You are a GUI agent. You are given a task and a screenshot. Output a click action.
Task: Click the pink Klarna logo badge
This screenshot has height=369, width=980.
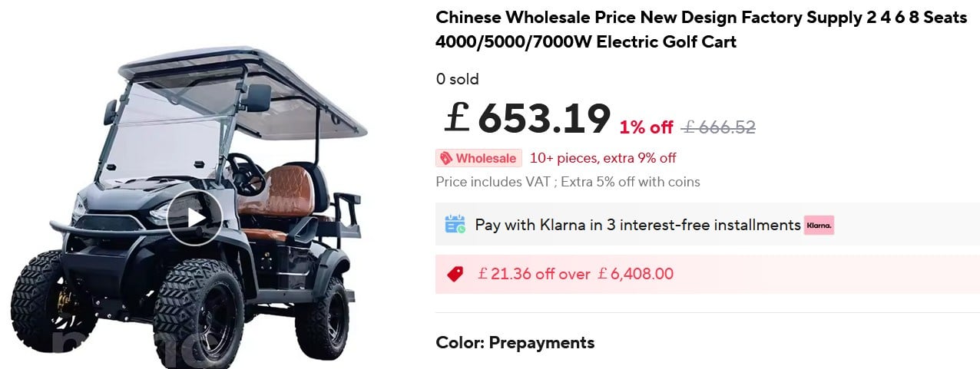819,226
